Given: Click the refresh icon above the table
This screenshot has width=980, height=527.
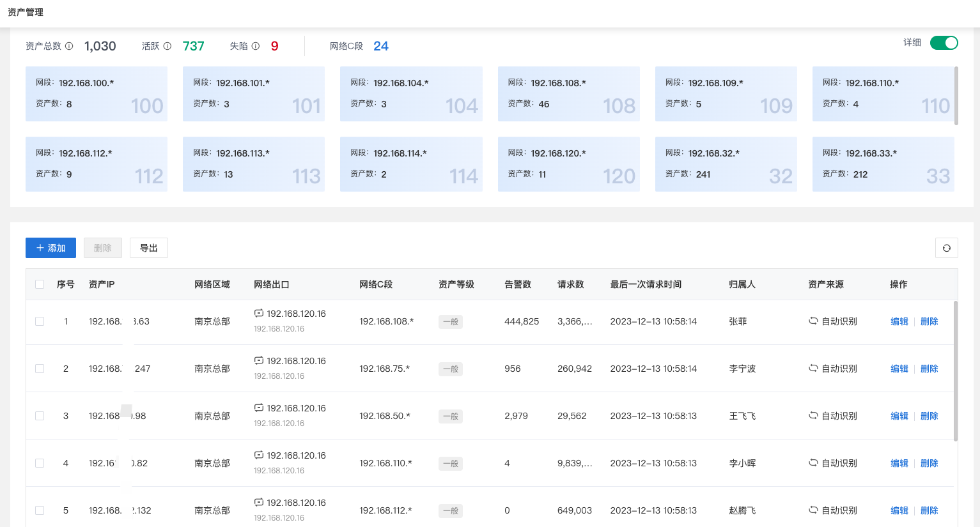Looking at the screenshot, I should 946,248.
